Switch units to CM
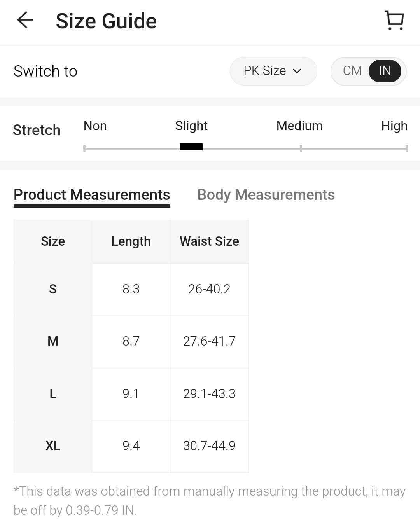 352,71
